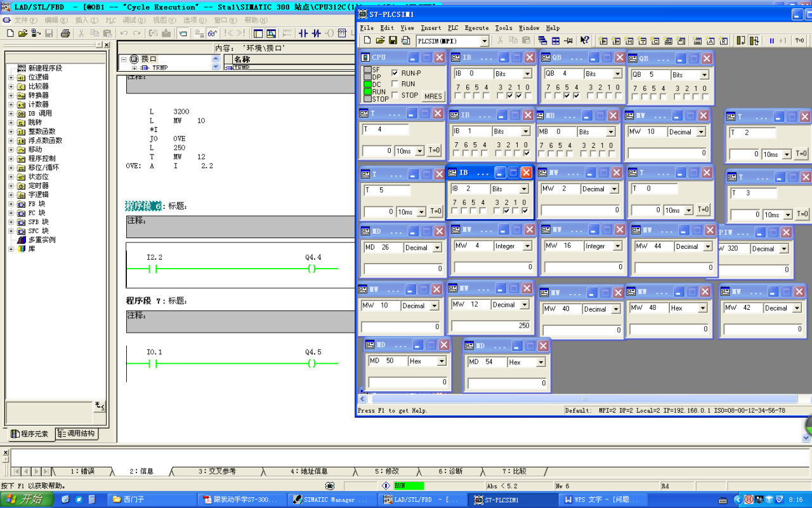Open PLCSIM Execute menu

(476, 28)
